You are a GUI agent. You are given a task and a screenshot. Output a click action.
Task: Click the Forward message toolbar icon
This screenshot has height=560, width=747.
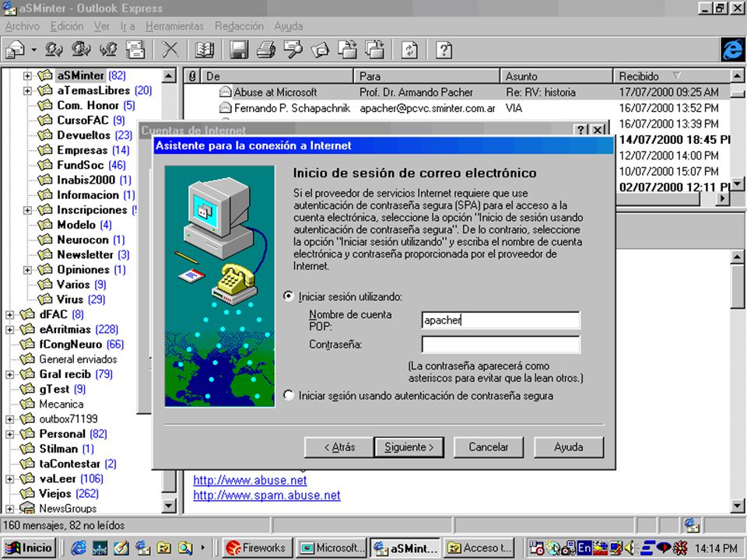pos(109,50)
